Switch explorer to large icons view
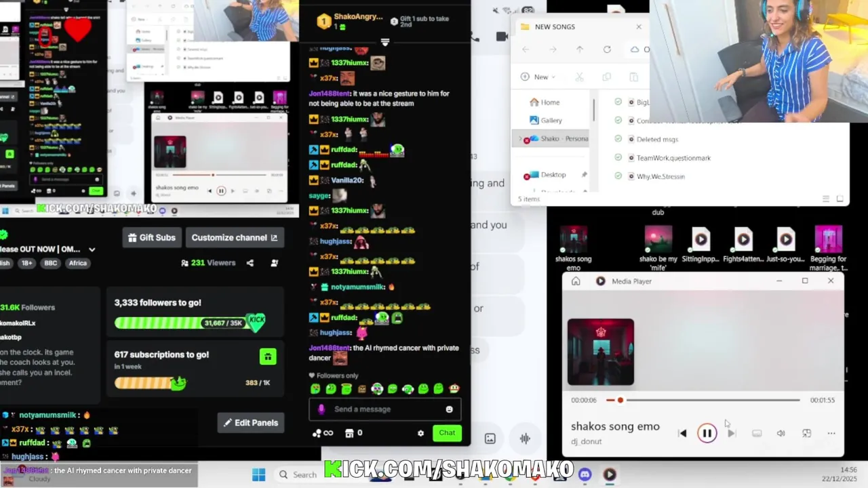 point(840,199)
